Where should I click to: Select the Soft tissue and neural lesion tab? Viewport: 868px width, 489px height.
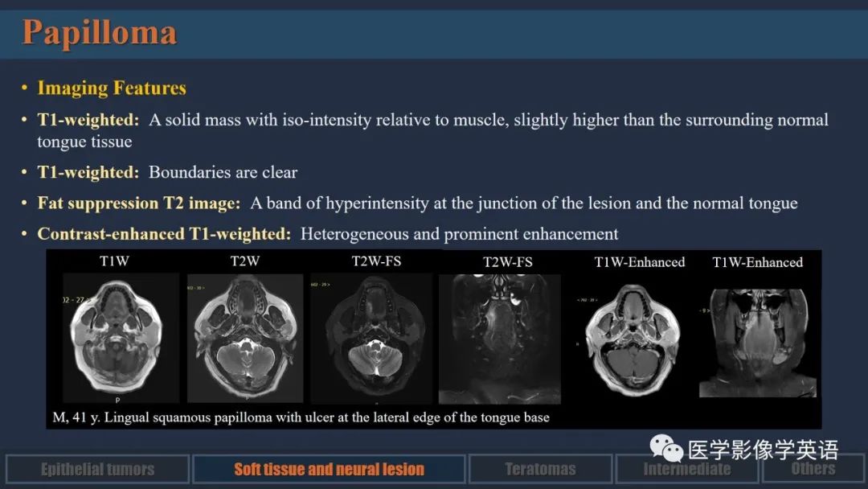329,469
